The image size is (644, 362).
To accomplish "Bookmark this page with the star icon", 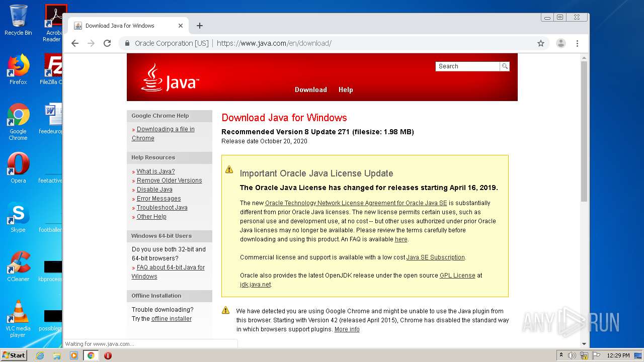I will [x=541, y=43].
